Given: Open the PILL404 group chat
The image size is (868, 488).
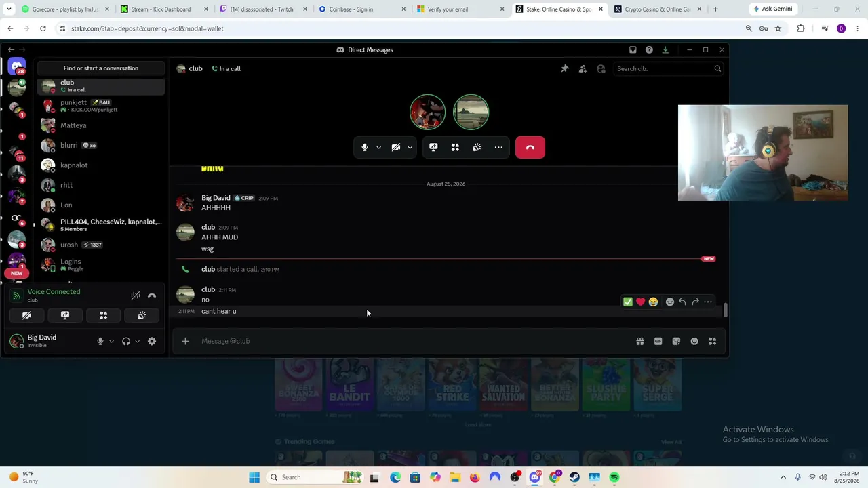Looking at the screenshot, I should tap(101, 224).
